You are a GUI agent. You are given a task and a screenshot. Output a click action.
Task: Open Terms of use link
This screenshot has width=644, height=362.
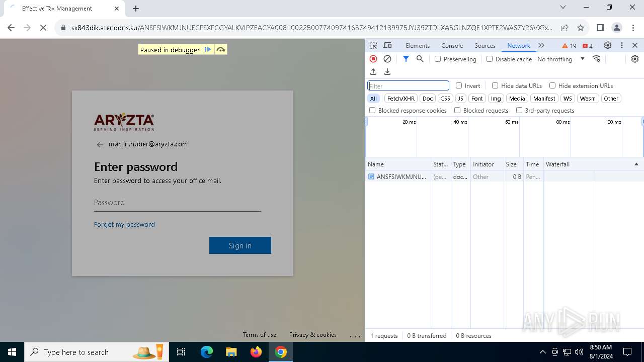(x=259, y=335)
